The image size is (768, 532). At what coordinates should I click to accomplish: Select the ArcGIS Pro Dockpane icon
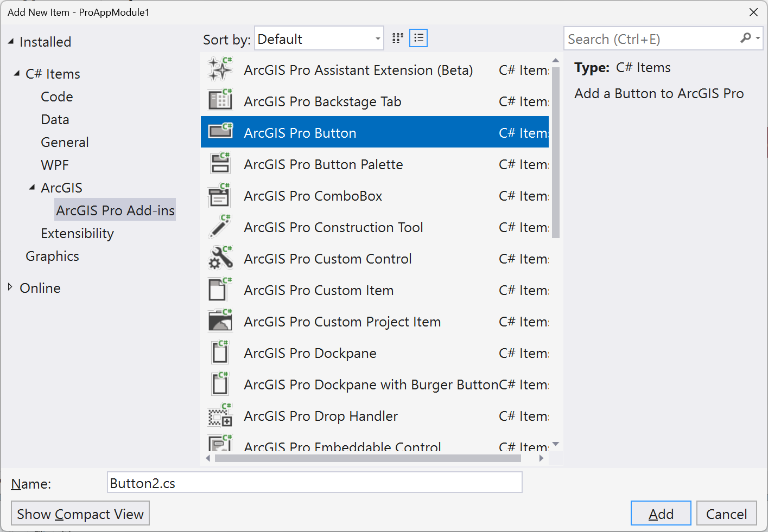click(220, 352)
